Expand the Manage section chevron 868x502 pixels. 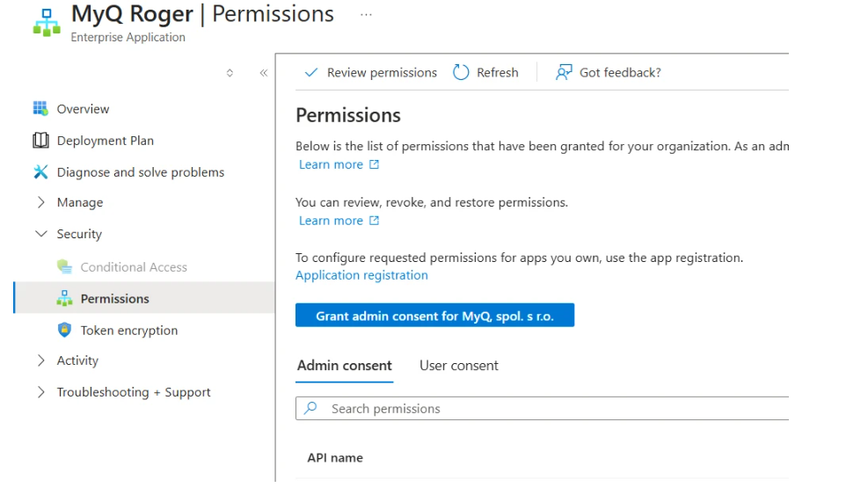pos(40,202)
